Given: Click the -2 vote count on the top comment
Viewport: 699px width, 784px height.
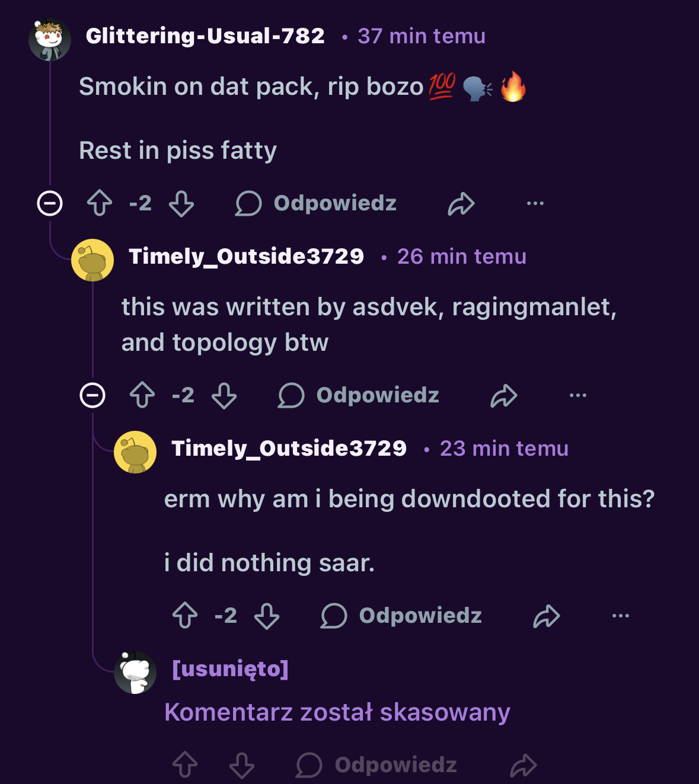Looking at the screenshot, I should pyautogui.click(x=141, y=204).
